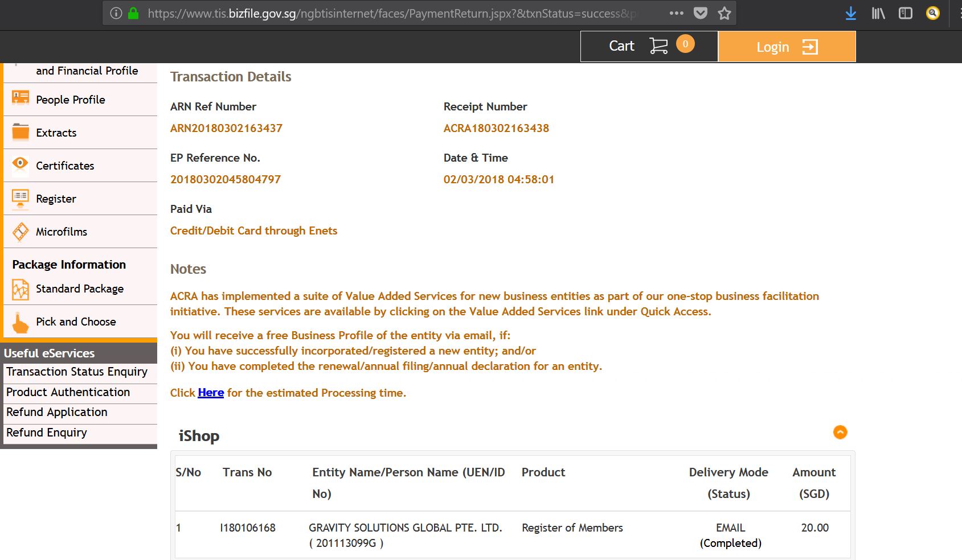The image size is (962, 560).
Task: Click EP reference 20180302045804797
Action: (x=226, y=179)
